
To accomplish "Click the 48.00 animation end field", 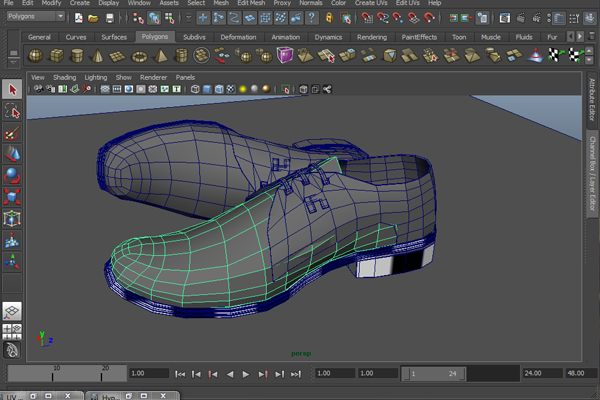I will [x=579, y=373].
